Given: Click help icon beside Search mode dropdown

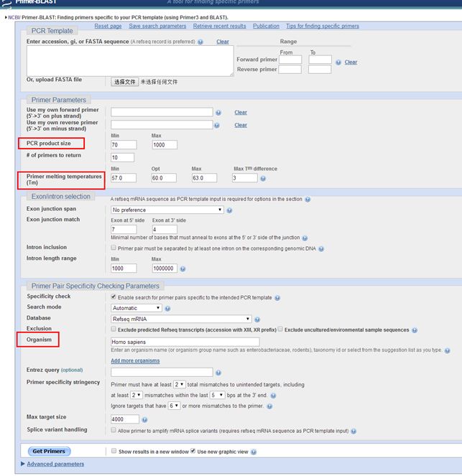Looking at the screenshot, I should tap(167, 308).
